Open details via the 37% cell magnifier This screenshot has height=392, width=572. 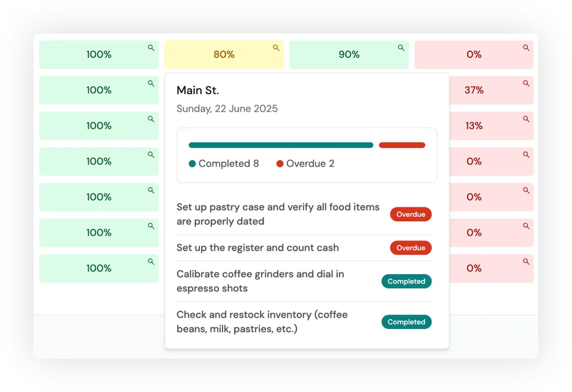(526, 84)
